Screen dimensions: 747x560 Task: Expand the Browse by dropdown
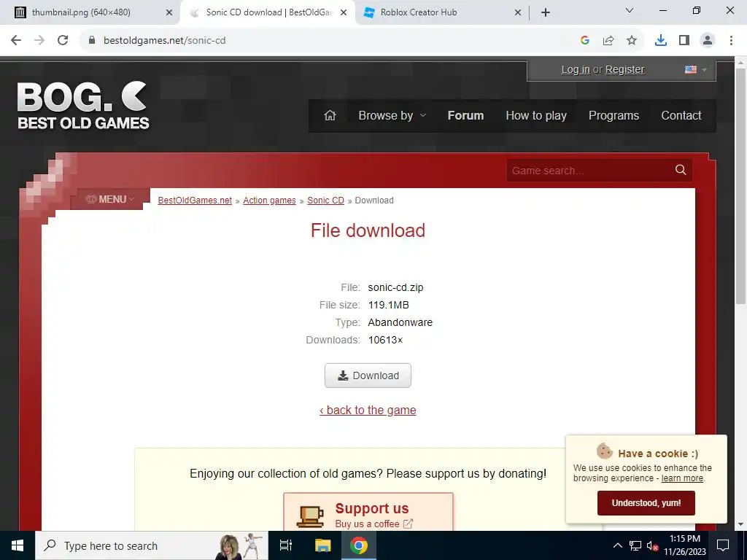[x=392, y=116]
